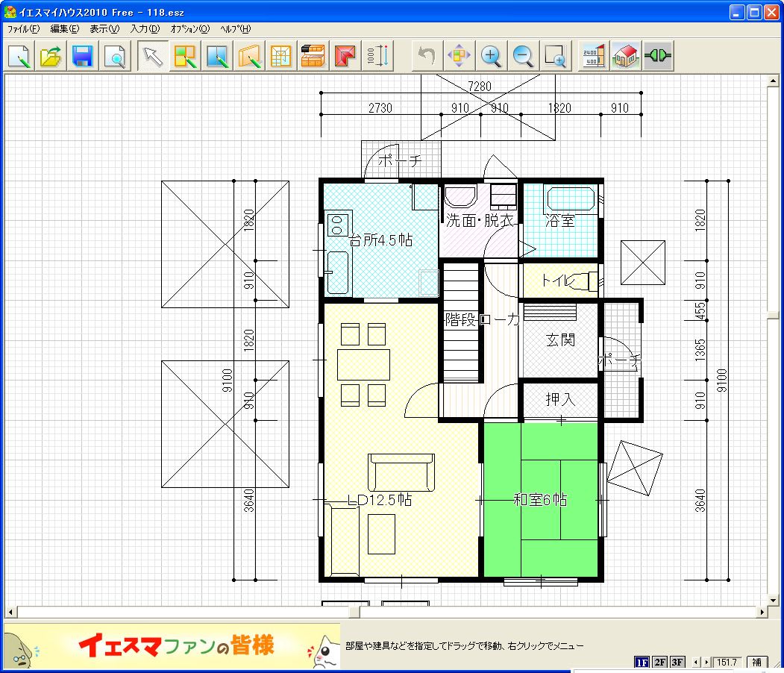The height and width of the screenshot is (673, 784).
Task: Zoom out with the minus magnifier
Action: tap(523, 56)
